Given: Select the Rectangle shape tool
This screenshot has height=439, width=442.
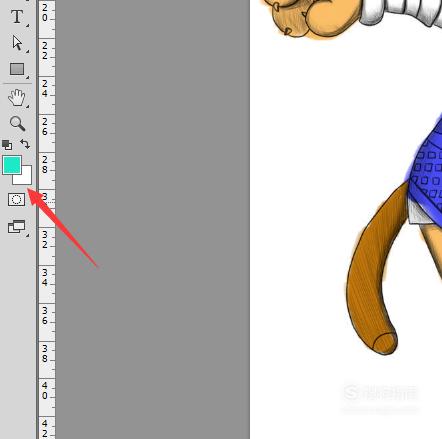Looking at the screenshot, I should (17, 69).
